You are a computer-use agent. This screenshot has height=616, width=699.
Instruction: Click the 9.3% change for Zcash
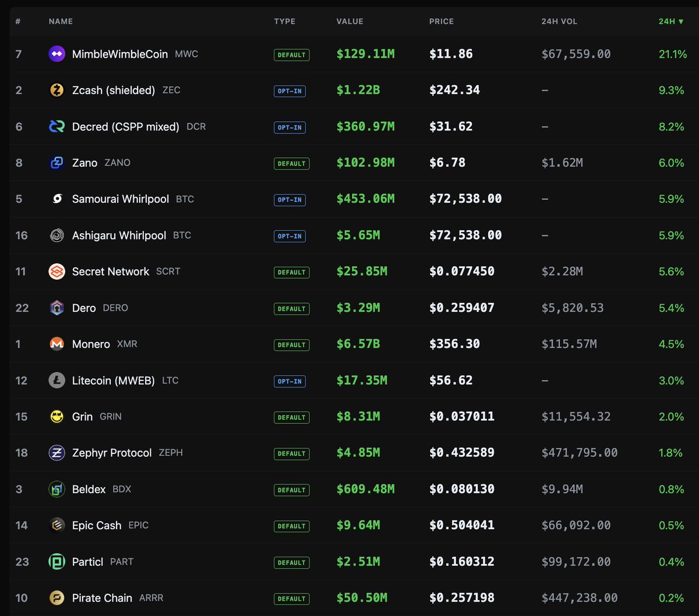click(671, 90)
